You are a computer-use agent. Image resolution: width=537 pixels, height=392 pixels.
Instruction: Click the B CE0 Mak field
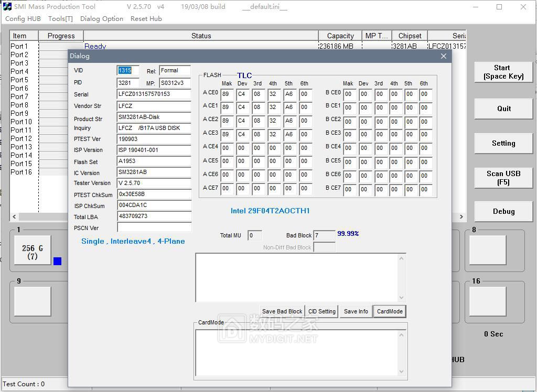pyautogui.click(x=349, y=94)
